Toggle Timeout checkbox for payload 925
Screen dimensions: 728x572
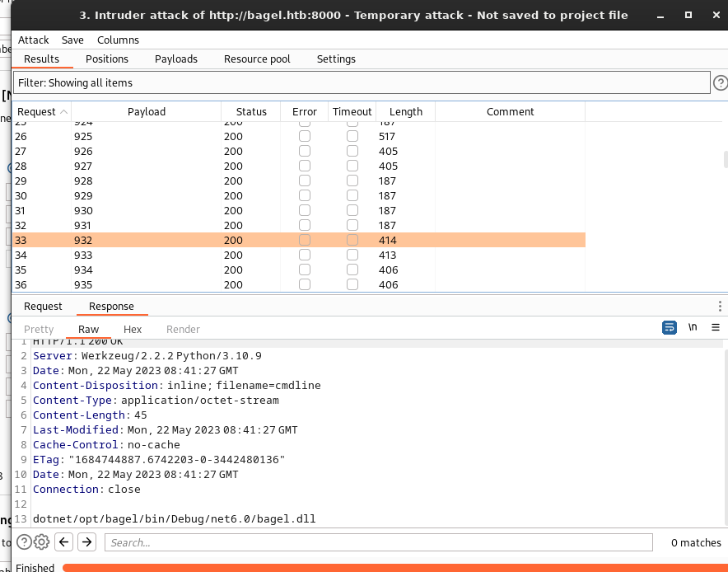[352, 136]
